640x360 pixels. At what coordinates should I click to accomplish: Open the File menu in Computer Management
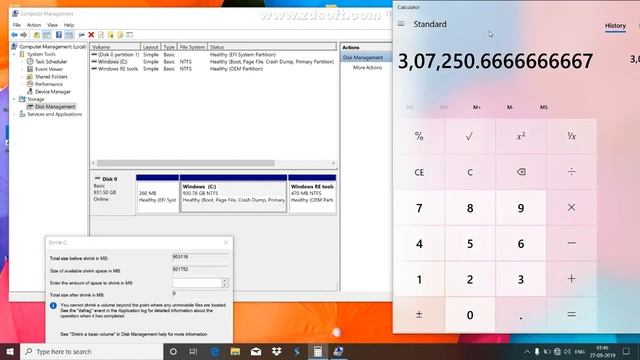(x=17, y=25)
